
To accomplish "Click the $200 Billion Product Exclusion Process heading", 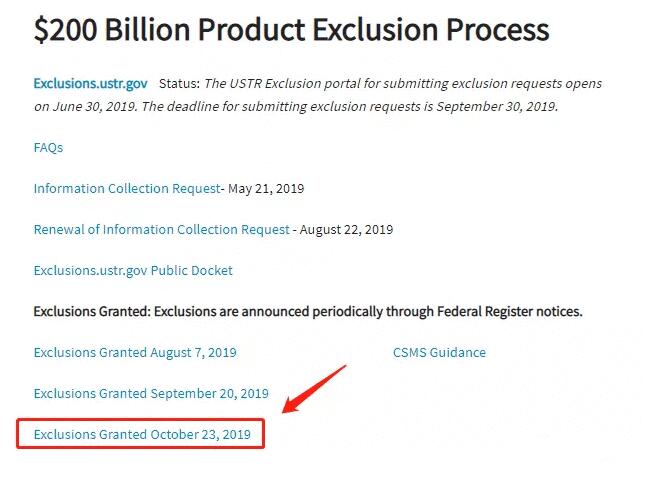I will 291,29.
